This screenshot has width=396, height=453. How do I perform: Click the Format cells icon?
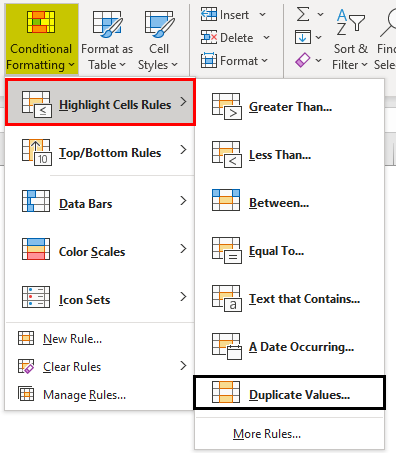pos(209,60)
